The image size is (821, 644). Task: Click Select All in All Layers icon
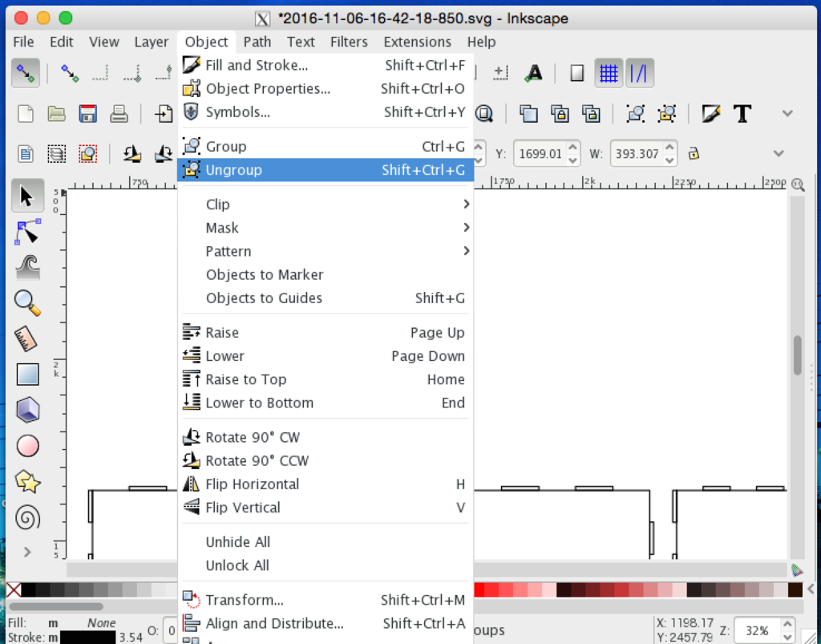56,154
